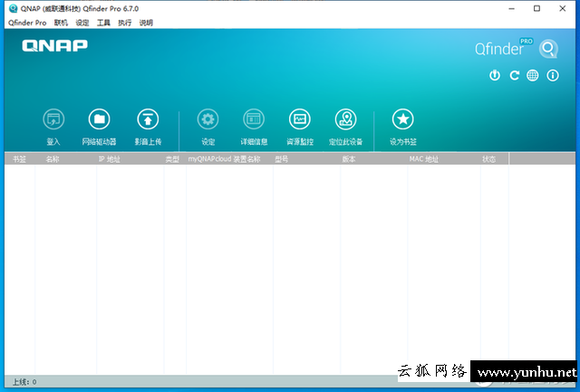Click the 登入 login icon
Screen dimensions: 580x392
[53, 120]
